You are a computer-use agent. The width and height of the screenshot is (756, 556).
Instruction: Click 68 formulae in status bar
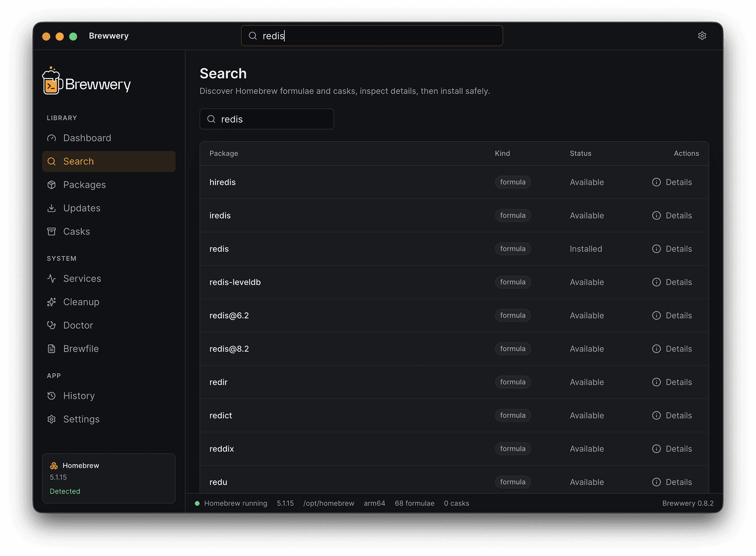click(415, 503)
